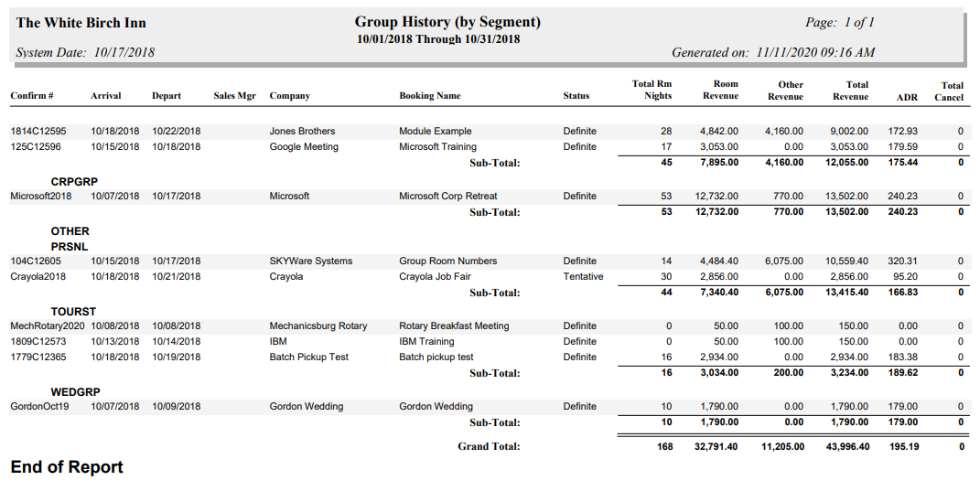Select the GordonOct19 confirmation number

click(39, 407)
